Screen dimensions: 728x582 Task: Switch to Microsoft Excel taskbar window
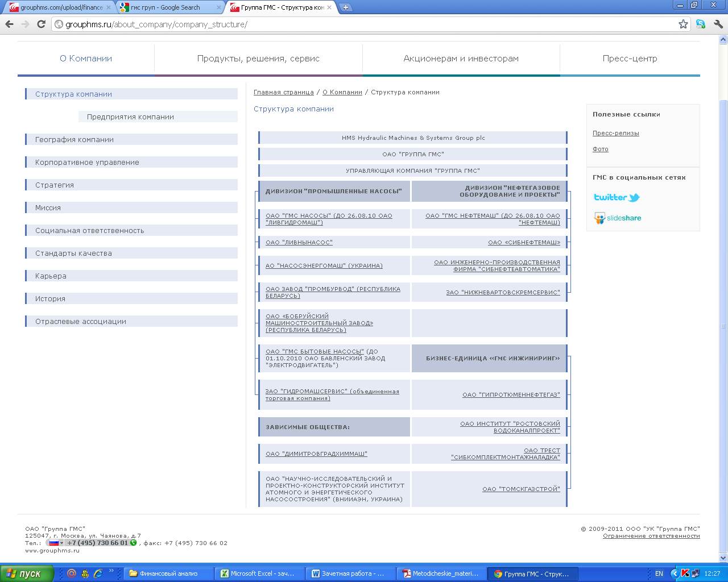point(260,573)
